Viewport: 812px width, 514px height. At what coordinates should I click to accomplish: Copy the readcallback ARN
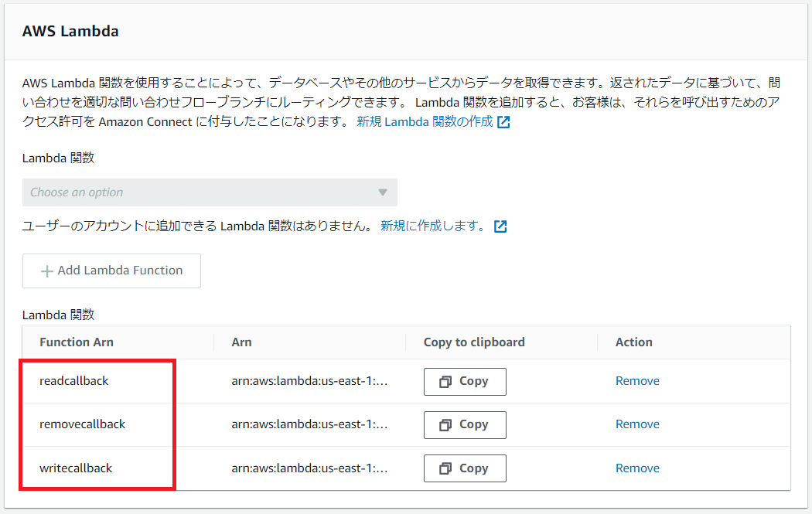pyautogui.click(x=465, y=382)
